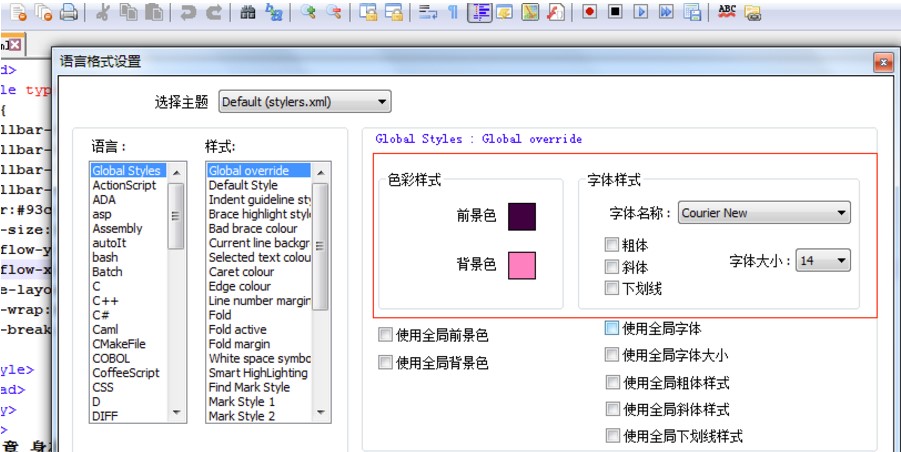Click the 前景色 dark purple color swatch
Viewport: 901px width, 452px height.
522,217
